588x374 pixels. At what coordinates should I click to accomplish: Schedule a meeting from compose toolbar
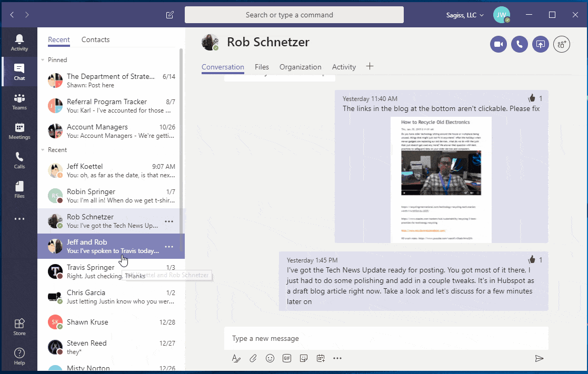321,358
